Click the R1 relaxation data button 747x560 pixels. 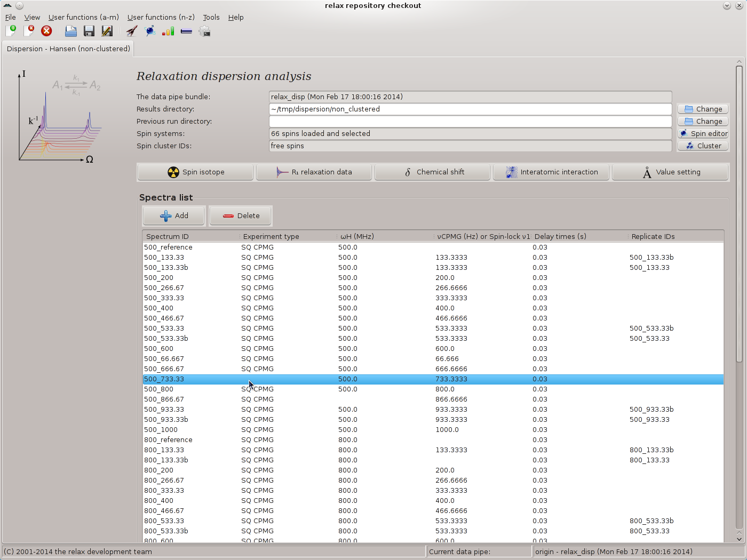point(314,172)
